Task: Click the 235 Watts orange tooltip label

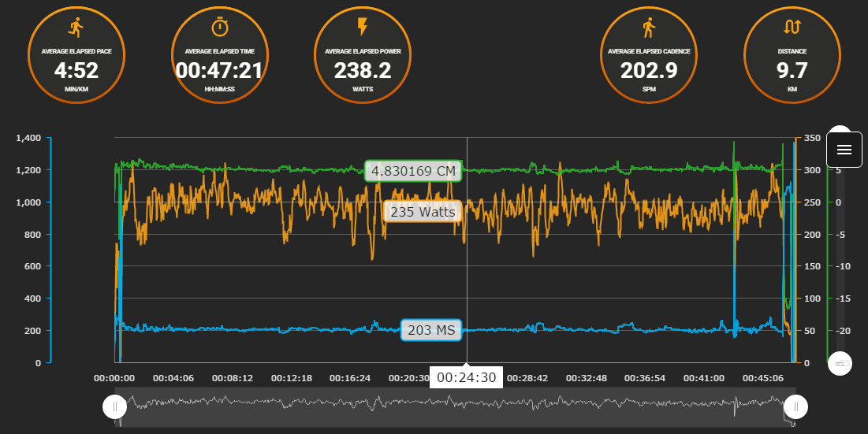Action: [x=423, y=212]
